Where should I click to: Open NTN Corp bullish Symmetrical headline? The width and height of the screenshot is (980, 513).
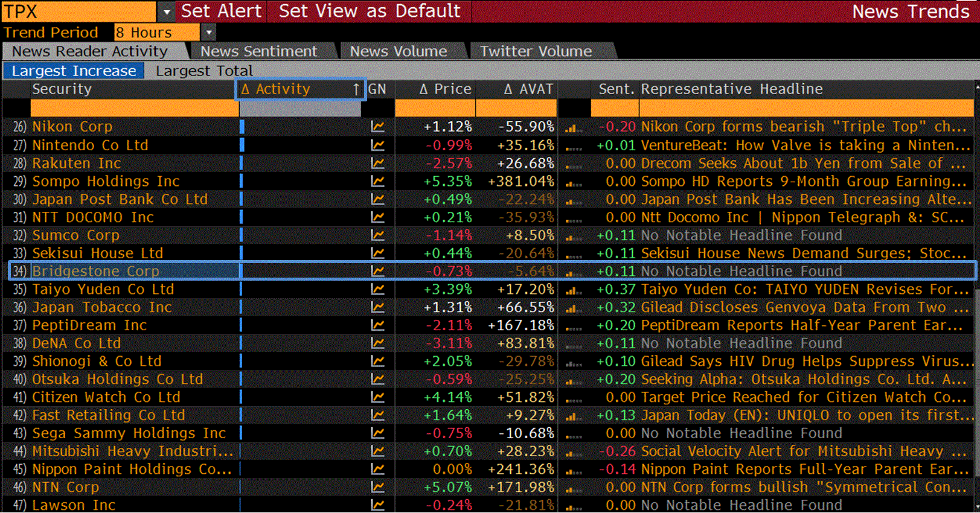click(x=804, y=488)
